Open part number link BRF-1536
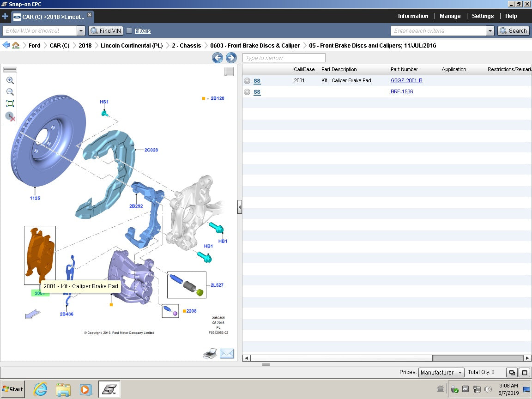Screen dimensions: 532x399 pyautogui.click(x=402, y=92)
